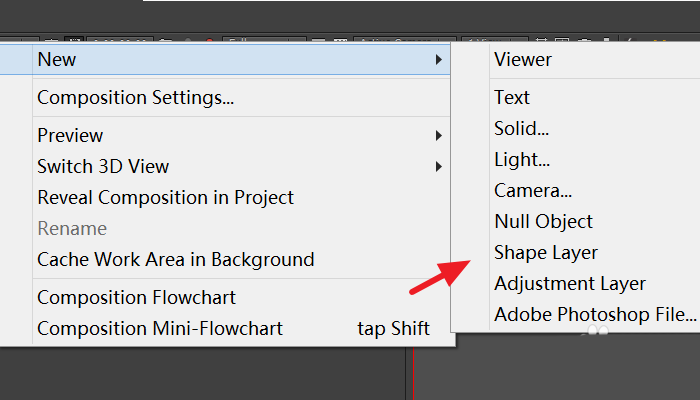Screen dimensions: 700x400
Task: Create a new Adjustment Layer
Action: point(570,284)
